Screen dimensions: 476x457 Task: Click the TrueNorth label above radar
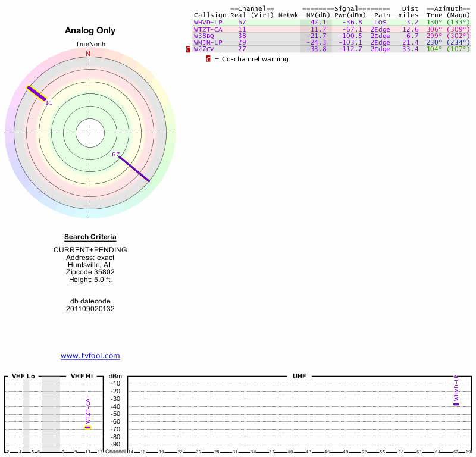(90, 45)
